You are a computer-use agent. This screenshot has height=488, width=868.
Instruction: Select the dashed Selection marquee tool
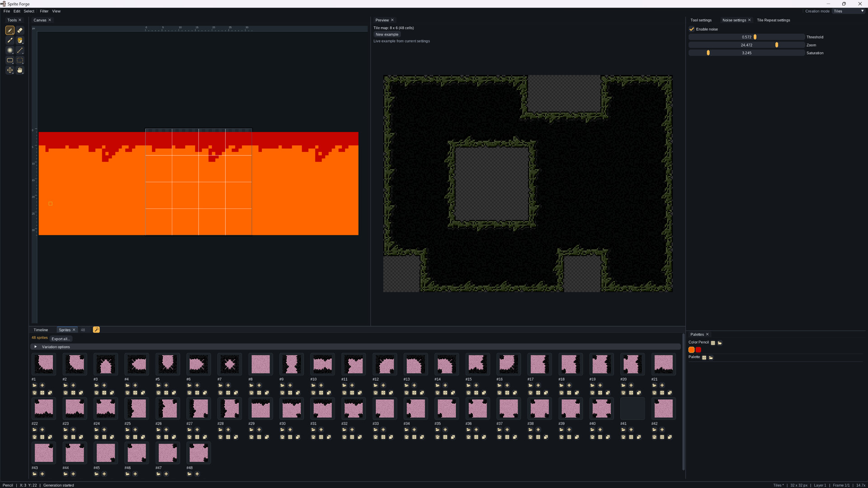pyautogui.click(x=20, y=60)
